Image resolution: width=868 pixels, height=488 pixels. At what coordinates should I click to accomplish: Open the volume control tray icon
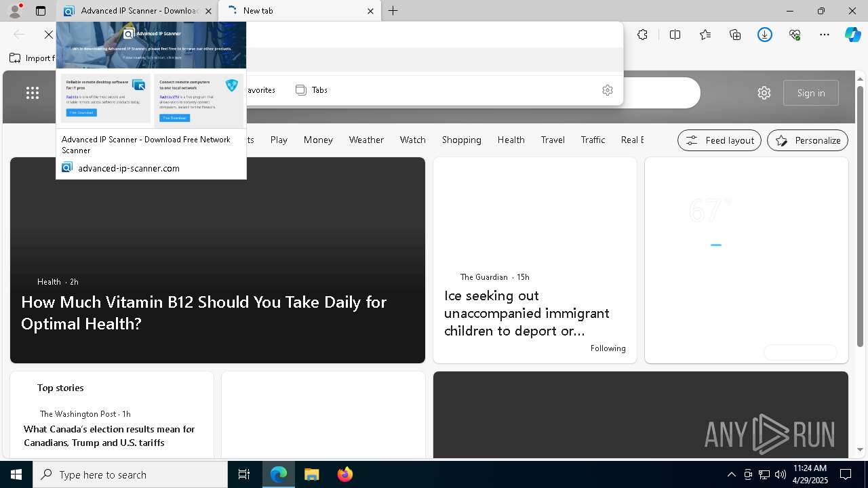780,474
